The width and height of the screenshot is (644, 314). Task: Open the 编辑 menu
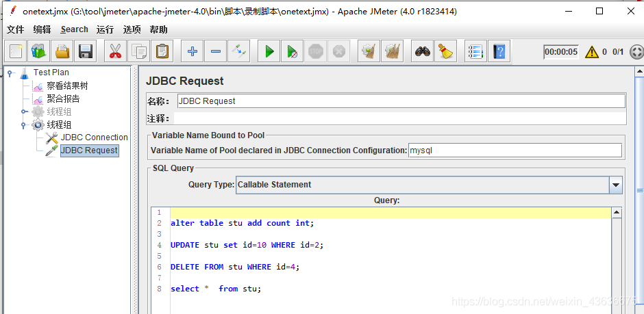(42, 29)
